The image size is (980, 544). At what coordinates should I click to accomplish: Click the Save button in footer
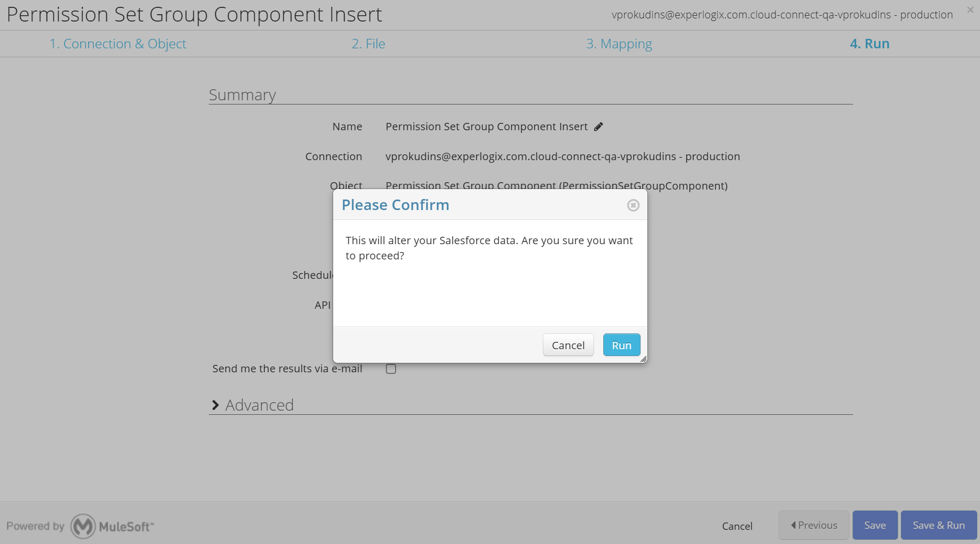pyautogui.click(x=875, y=525)
